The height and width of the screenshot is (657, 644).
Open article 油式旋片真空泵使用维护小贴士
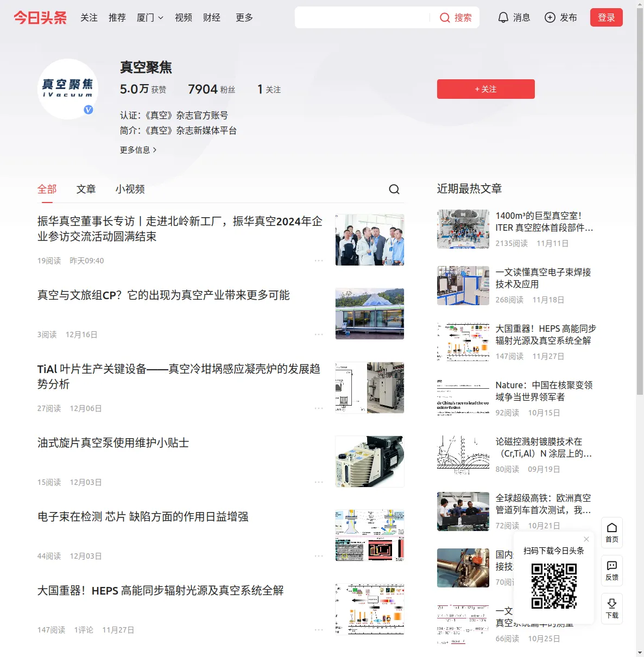click(x=113, y=443)
